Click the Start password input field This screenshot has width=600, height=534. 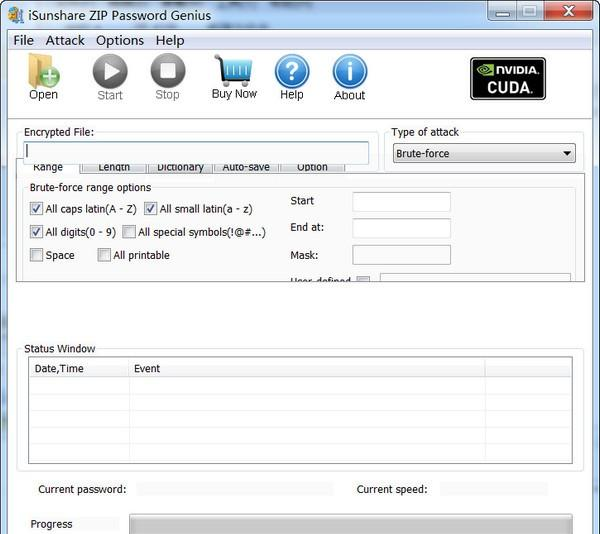tap(401, 202)
